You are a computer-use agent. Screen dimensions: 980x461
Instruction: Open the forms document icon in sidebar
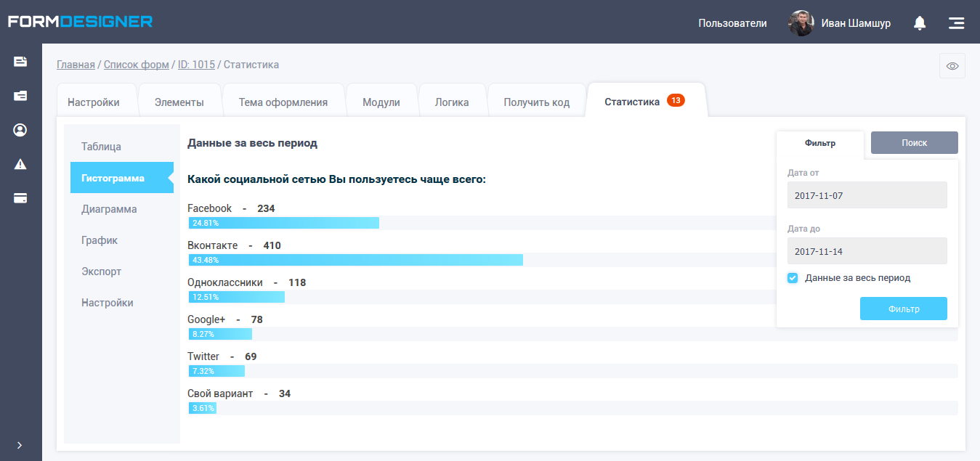(20, 62)
